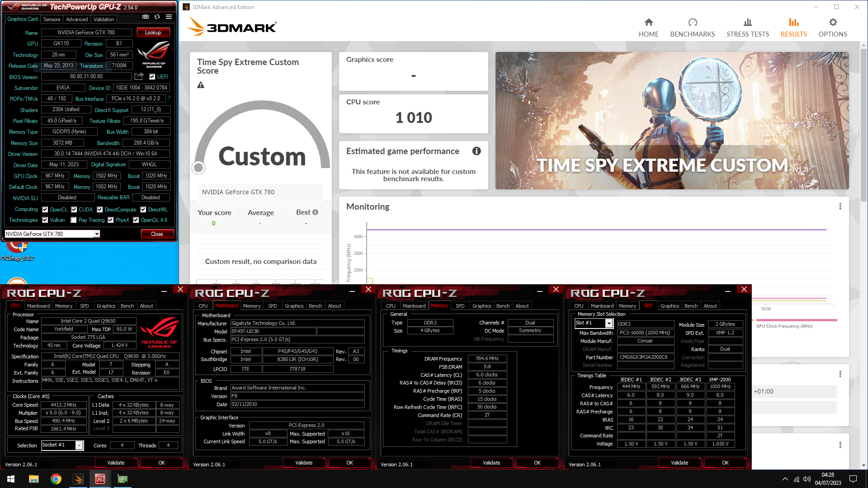The width and height of the screenshot is (868, 488).
Task: Open OCSnap_0.9.2 desktop icon
Action: (x=17, y=250)
